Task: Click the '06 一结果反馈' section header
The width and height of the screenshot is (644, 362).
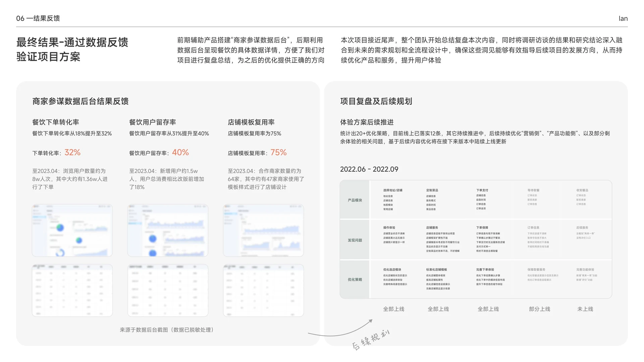Action: click(x=38, y=18)
